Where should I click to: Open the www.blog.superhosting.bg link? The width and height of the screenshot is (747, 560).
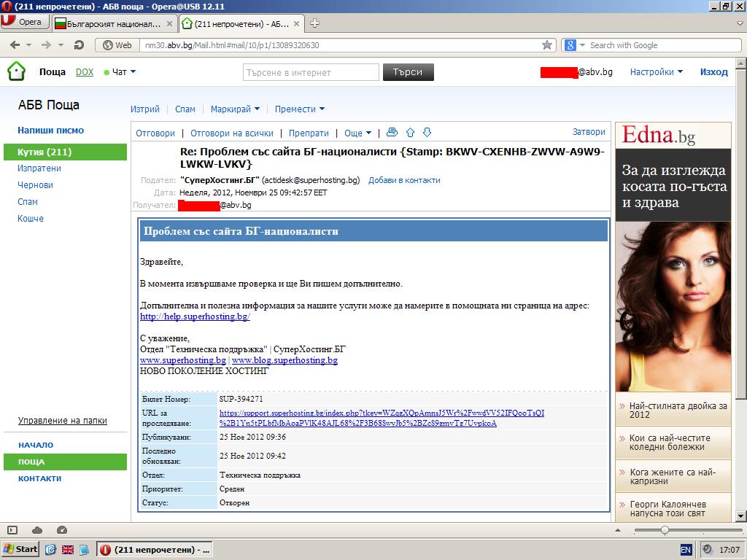coord(285,360)
